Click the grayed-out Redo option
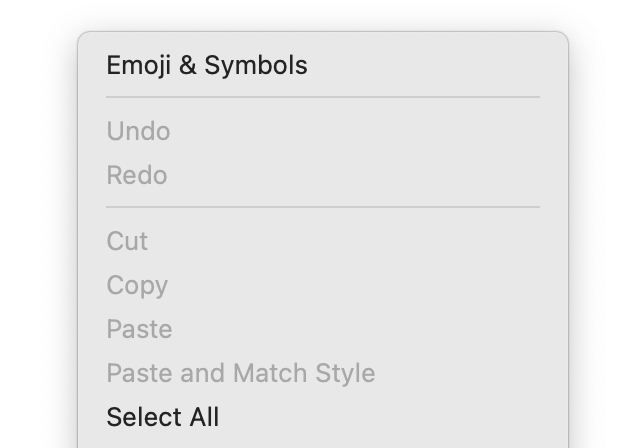 [137, 175]
